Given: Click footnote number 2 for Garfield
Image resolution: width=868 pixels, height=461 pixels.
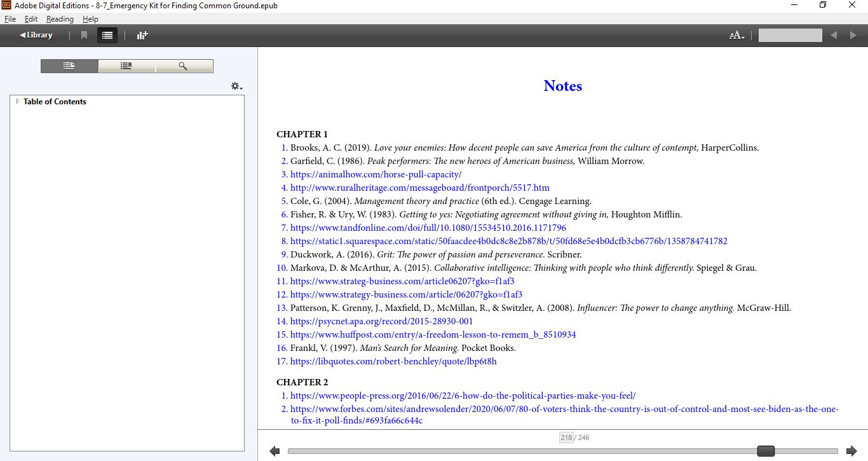Looking at the screenshot, I should 285,161.
